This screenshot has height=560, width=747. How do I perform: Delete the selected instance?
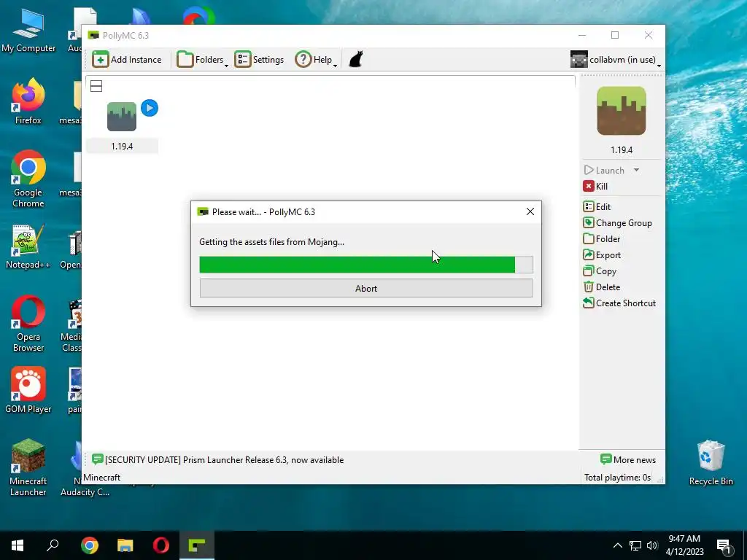click(602, 287)
